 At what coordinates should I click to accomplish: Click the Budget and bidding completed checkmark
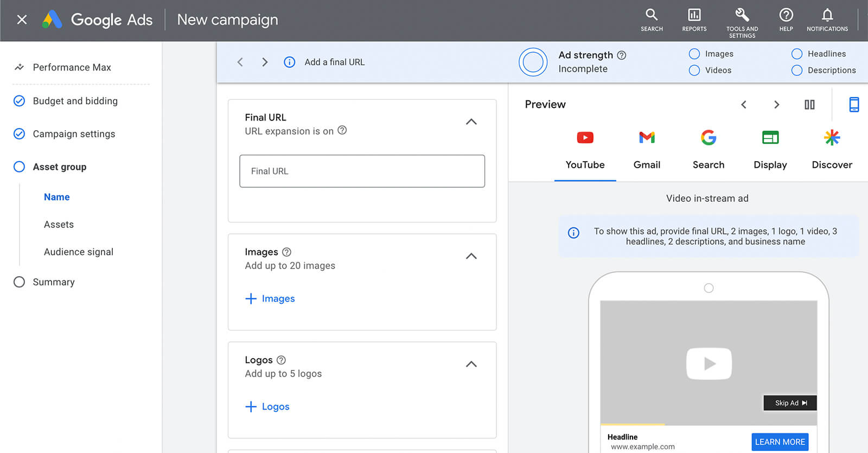(x=19, y=101)
